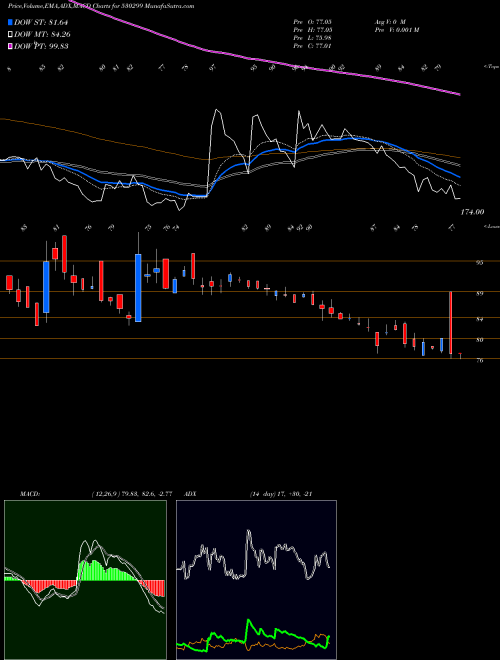Select the 'DOW PT: 99.83' legend text

pyautogui.click(x=41, y=46)
